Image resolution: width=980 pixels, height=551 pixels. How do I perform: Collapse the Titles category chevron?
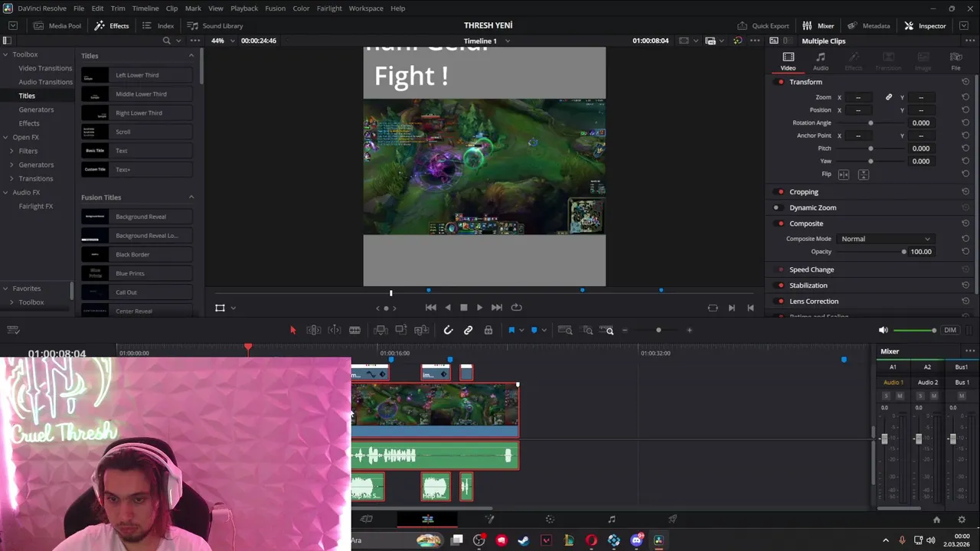point(191,55)
